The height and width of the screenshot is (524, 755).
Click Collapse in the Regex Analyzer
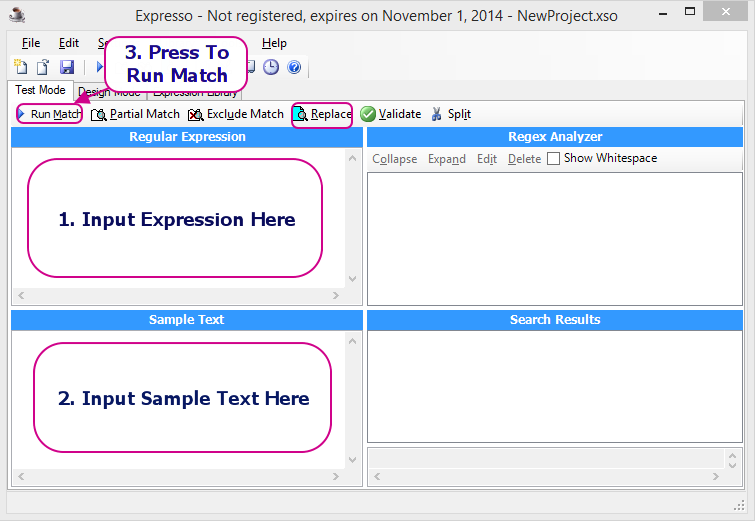(x=394, y=159)
